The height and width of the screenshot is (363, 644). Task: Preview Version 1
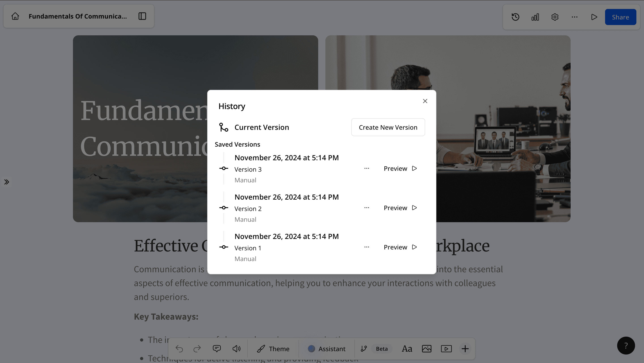pyautogui.click(x=400, y=247)
